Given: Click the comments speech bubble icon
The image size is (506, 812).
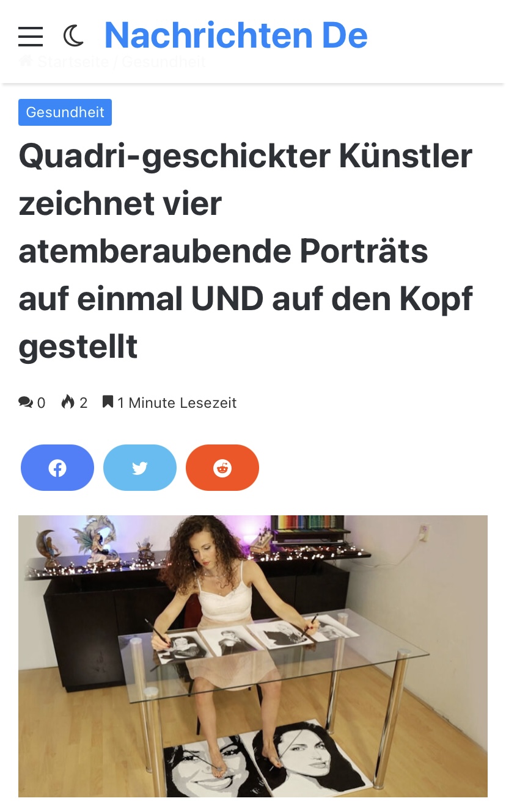Looking at the screenshot, I should [26, 402].
